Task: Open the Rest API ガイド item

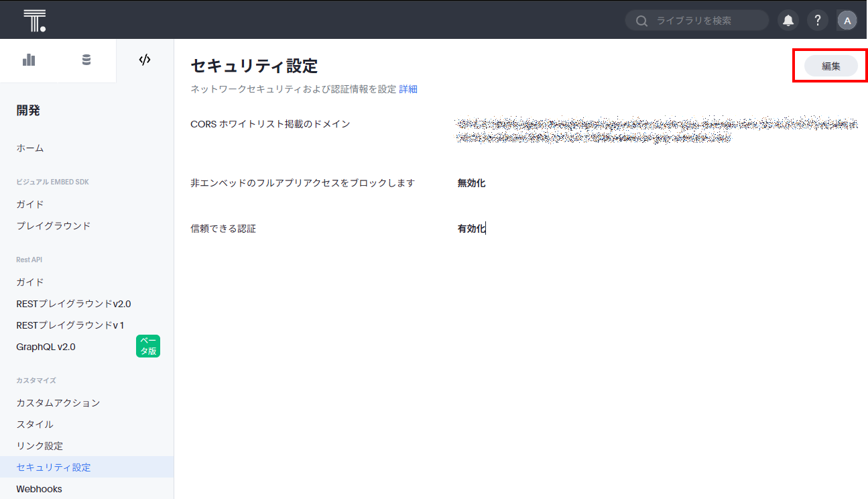Action: (x=30, y=282)
